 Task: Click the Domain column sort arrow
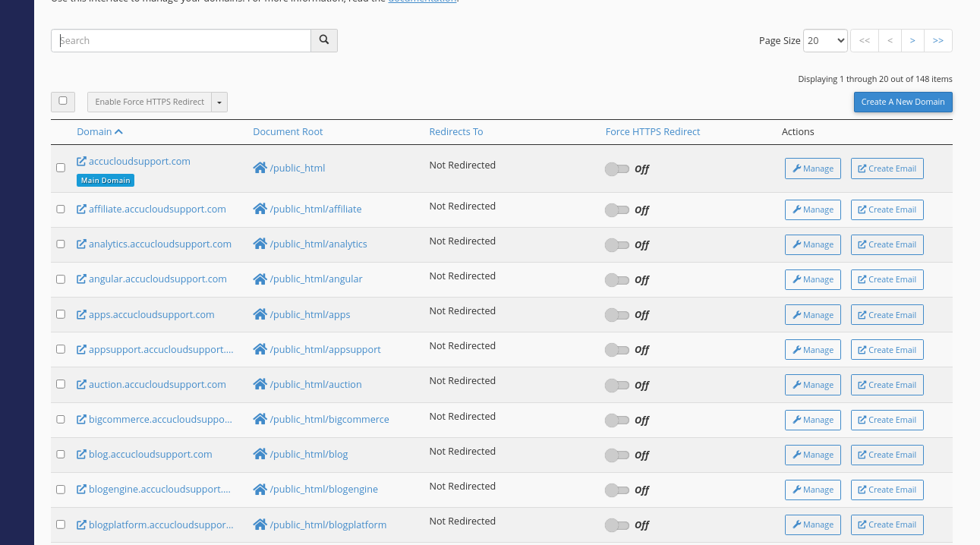(118, 132)
